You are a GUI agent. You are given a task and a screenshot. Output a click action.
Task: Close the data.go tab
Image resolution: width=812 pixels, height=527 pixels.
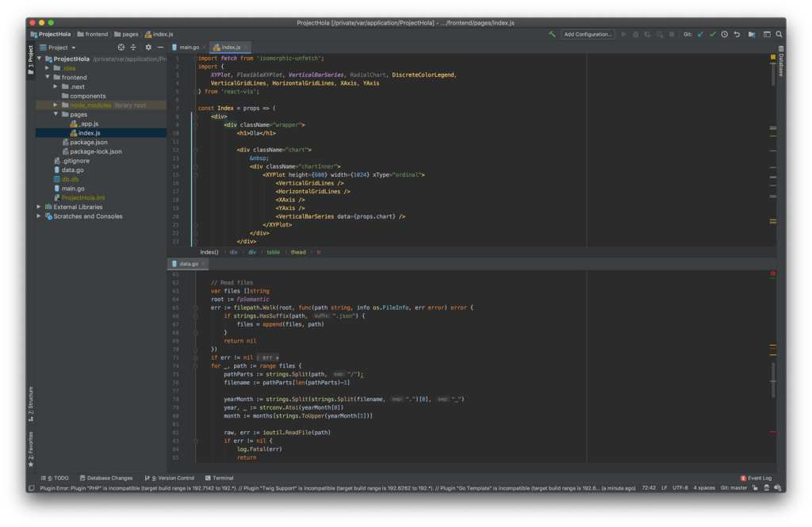point(203,263)
